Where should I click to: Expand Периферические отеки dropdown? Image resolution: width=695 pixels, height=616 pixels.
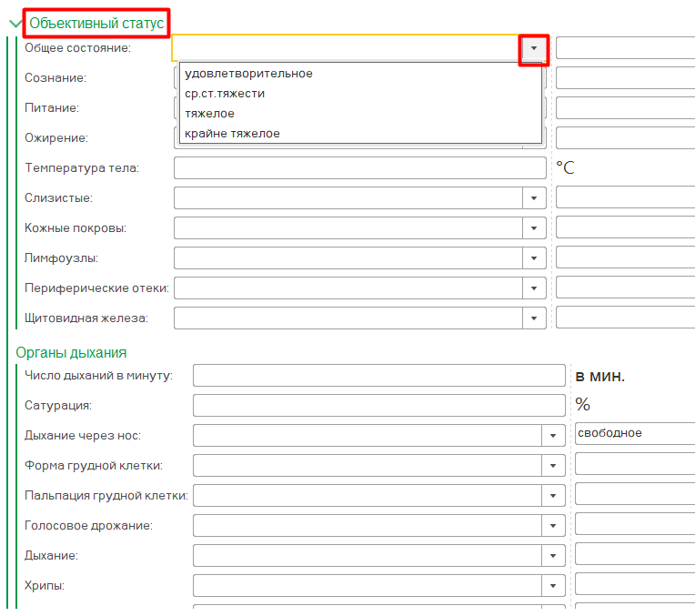(534, 288)
